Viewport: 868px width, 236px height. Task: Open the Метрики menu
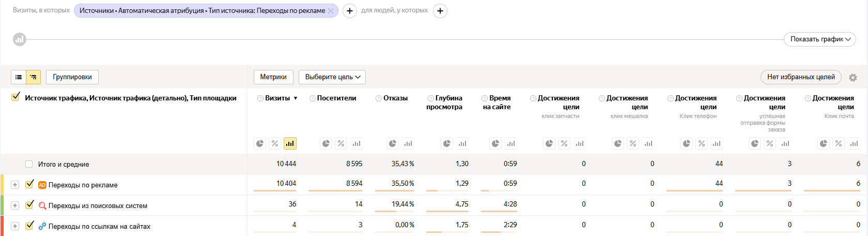point(273,77)
